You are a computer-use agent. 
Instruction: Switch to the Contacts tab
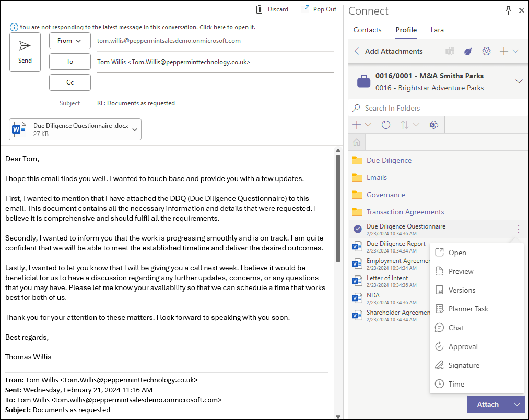(368, 30)
